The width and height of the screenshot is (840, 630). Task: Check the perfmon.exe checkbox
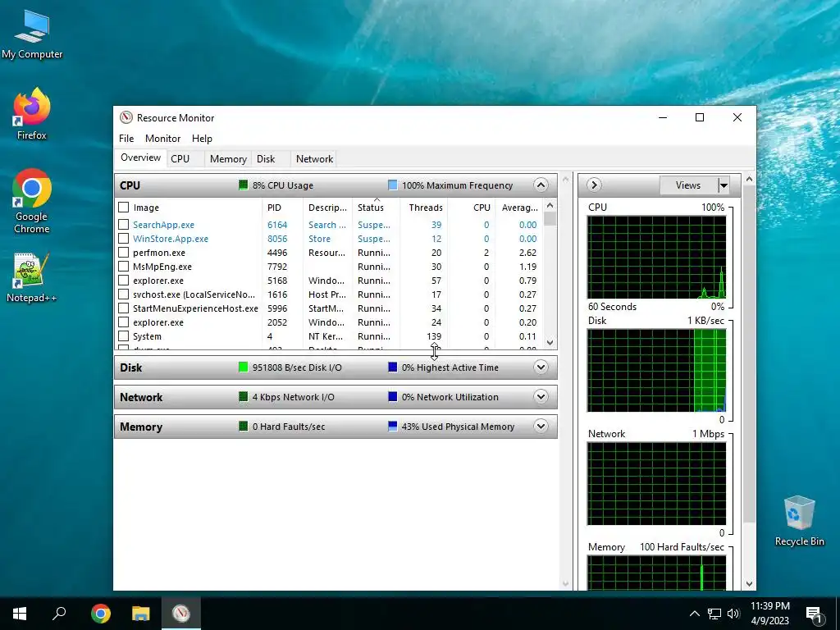tap(123, 253)
